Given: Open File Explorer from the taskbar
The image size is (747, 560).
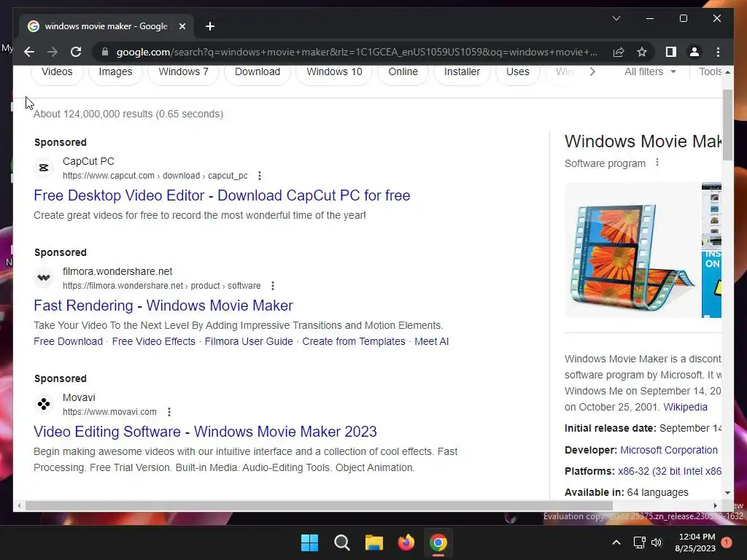Looking at the screenshot, I should 374,542.
